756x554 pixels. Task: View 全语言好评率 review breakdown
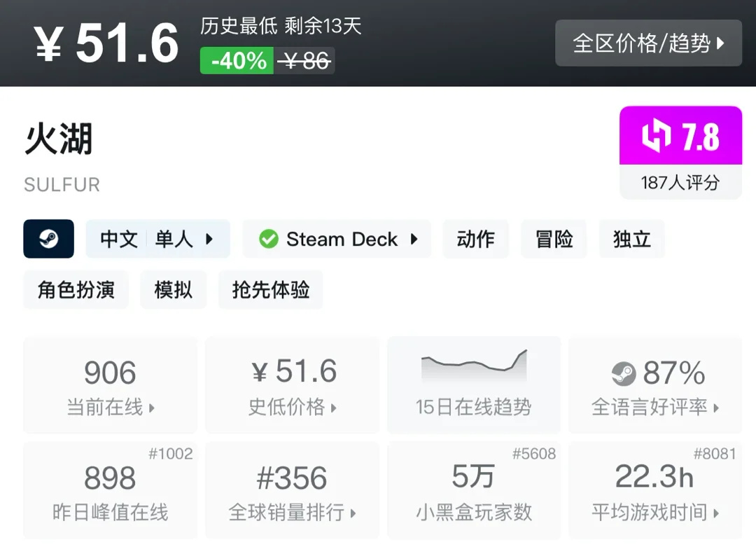coord(655,385)
